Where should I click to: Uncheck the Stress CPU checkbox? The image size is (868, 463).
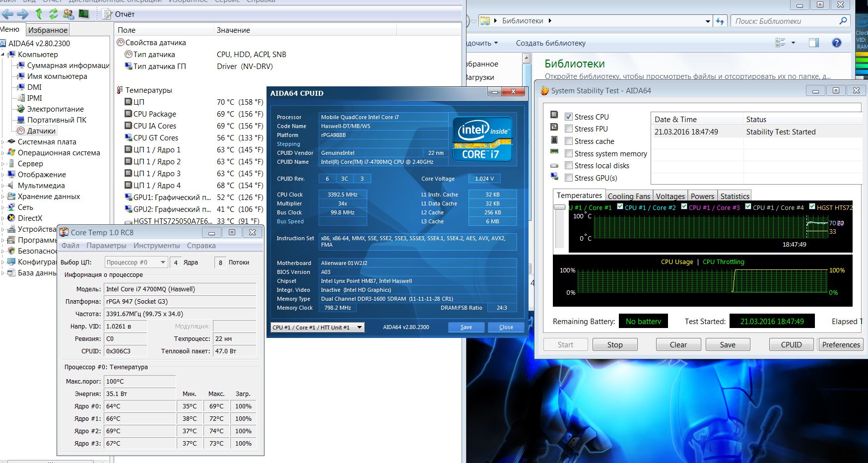tap(569, 117)
